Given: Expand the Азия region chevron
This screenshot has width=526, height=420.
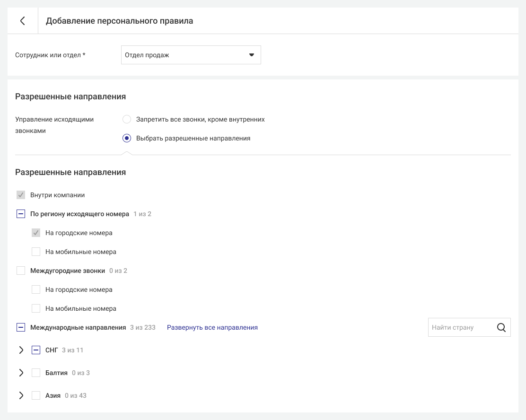Looking at the screenshot, I should (x=21, y=395).
